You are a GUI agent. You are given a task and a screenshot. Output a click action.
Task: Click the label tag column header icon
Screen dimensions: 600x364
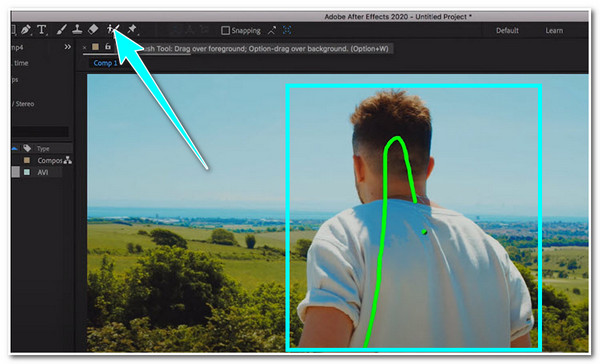27,148
